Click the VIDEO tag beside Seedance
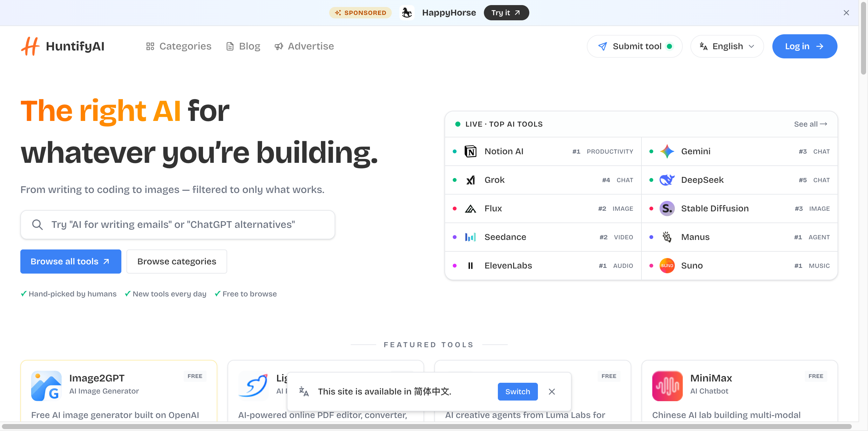The image size is (868, 431). [623, 237]
